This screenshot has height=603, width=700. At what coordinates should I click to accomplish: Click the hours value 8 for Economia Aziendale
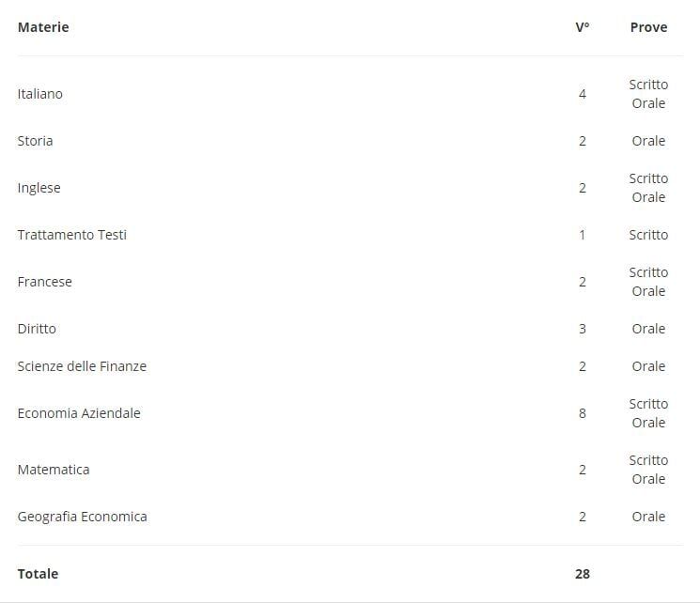pos(583,413)
